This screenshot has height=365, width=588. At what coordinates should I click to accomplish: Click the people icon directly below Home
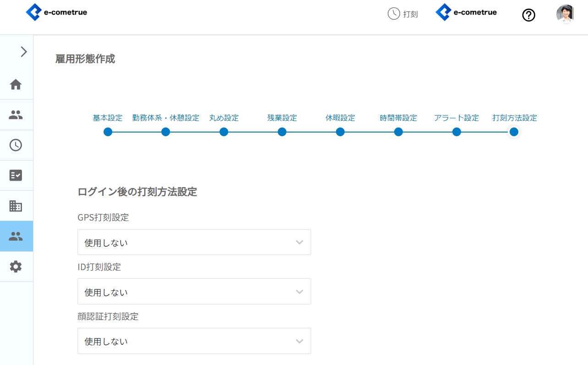point(16,115)
